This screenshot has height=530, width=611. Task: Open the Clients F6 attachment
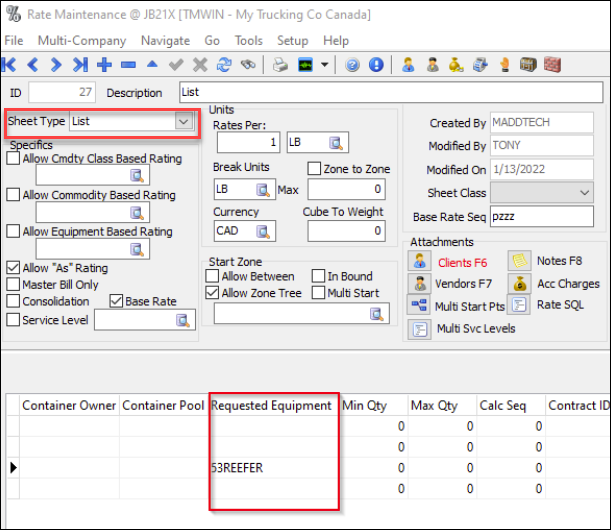coord(419,262)
